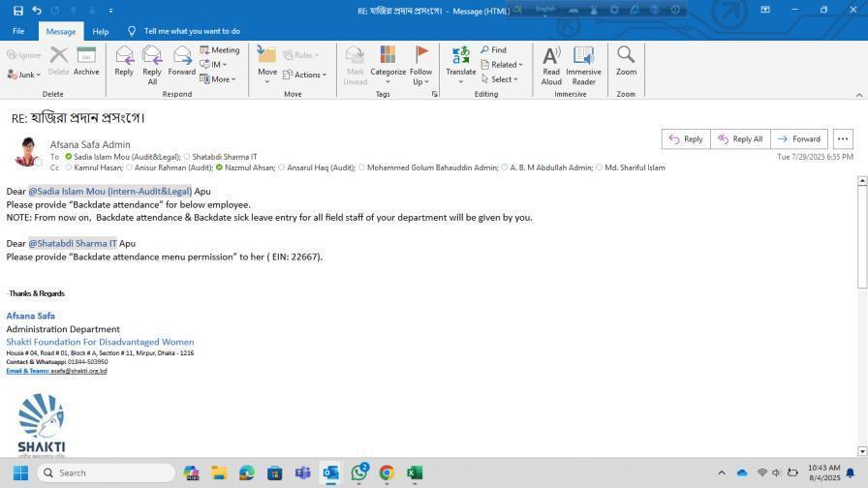Click Reply All in the ribbon
The height and width of the screenshot is (488, 868).
coord(152,60)
